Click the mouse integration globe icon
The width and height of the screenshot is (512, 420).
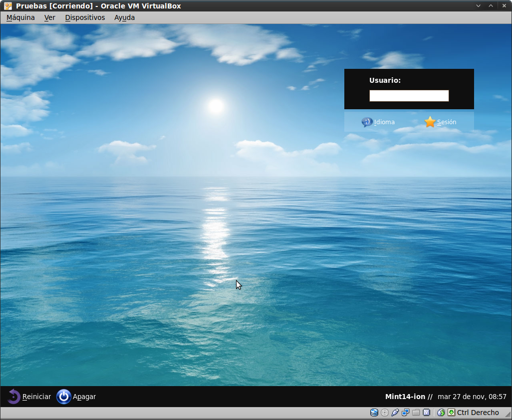(x=441, y=413)
